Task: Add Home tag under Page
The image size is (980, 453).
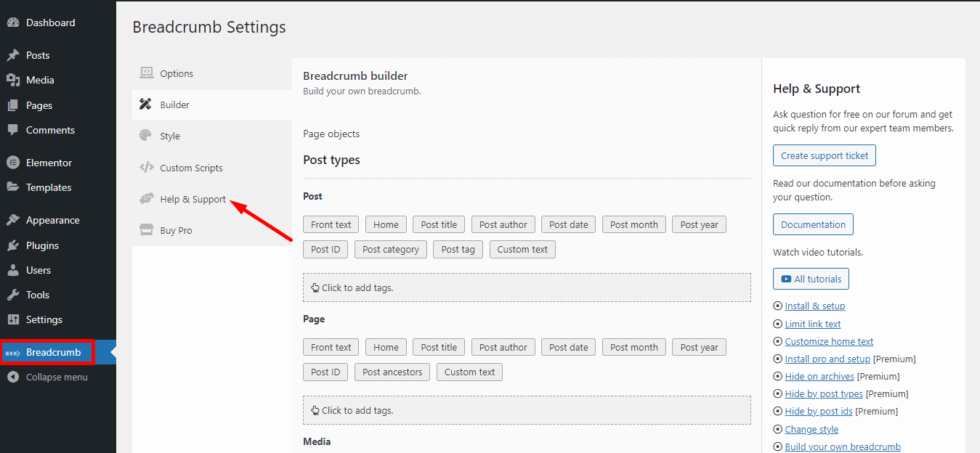Action: tap(386, 347)
